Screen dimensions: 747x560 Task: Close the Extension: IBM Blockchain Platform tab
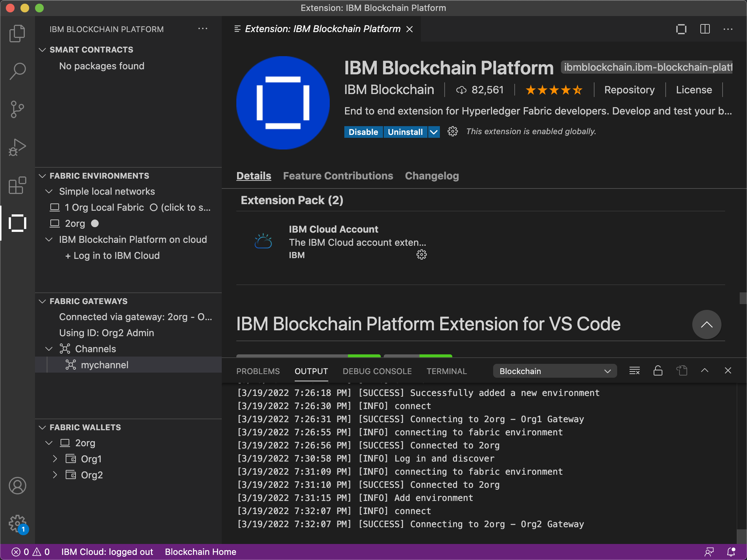pos(410,29)
